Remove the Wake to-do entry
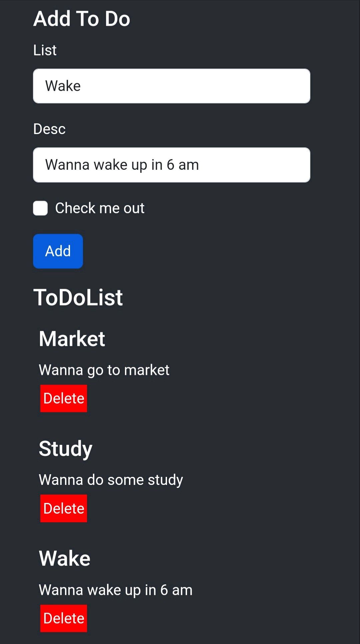 pos(64,618)
